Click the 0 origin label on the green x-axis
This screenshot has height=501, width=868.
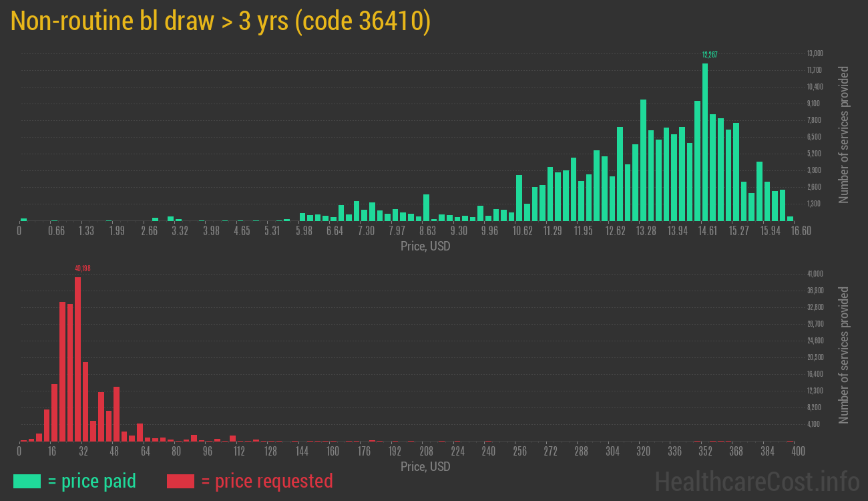(x=19, y=231)
